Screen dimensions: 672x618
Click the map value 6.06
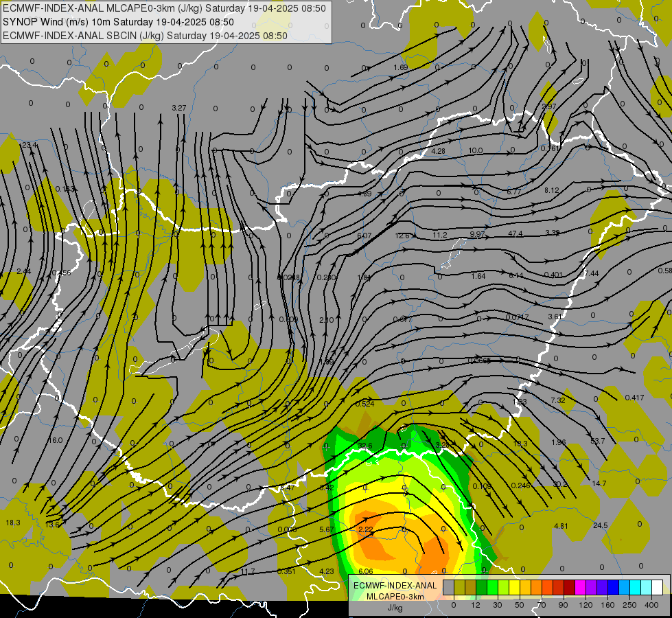[366, 571]
